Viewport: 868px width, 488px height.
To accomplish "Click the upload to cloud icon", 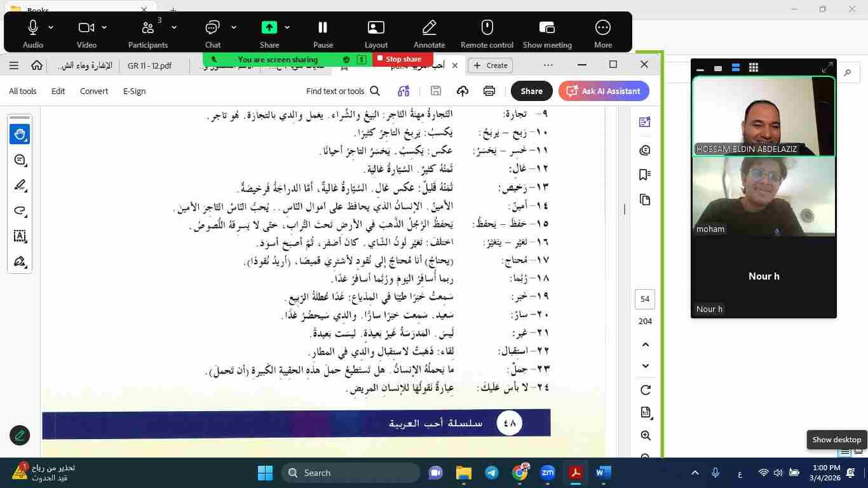I will coord(462,91).
